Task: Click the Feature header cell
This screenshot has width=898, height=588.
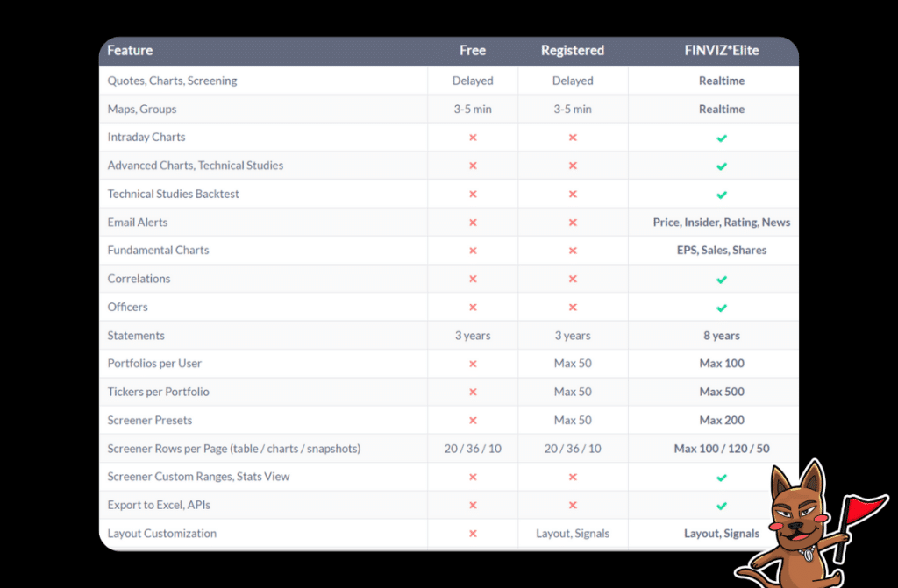Action: tap(129, 50)
